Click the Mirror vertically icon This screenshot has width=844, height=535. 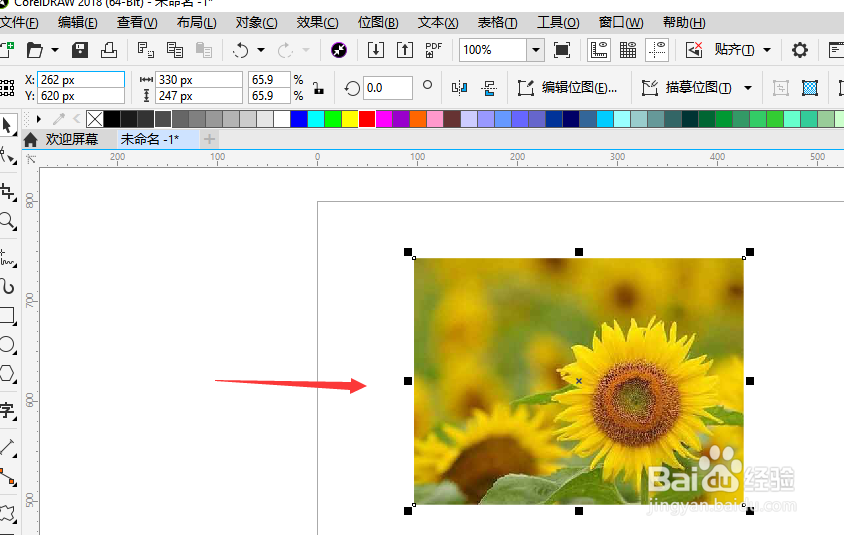(489, 88)
